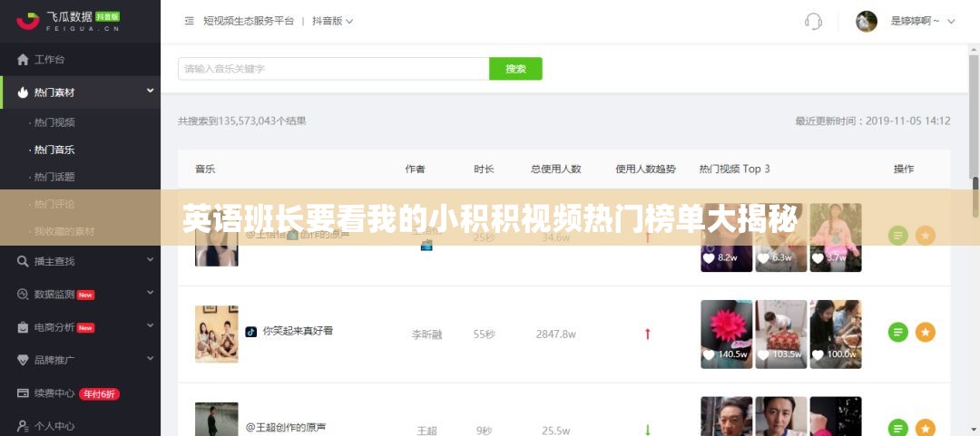The image size is (980, 436).
Task: Click the 热门视频 Top 3 column header
Action: (734, 169)
